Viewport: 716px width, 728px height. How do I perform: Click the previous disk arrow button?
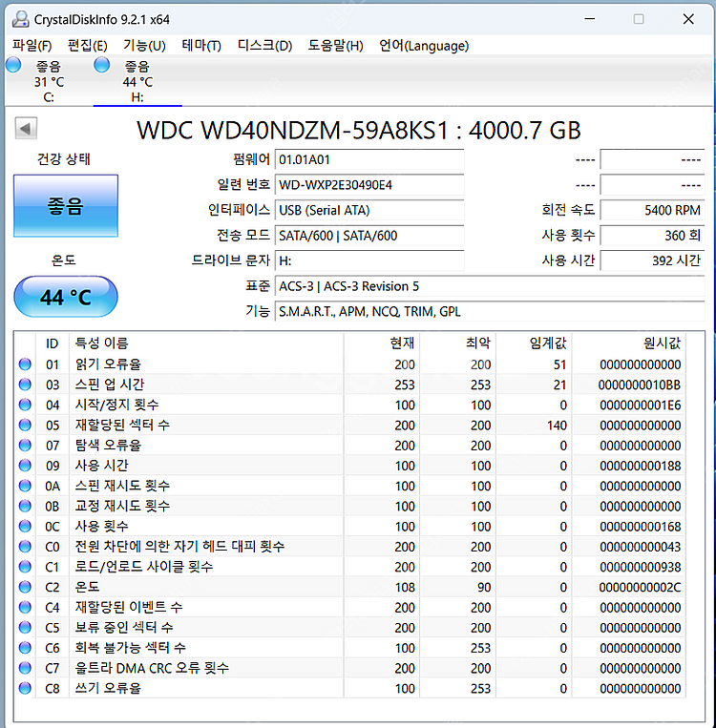pos(26,129)
